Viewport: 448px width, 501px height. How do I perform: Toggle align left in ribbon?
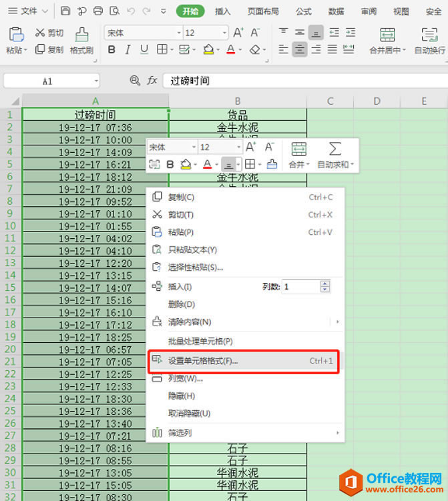click(x=283, y=49)
